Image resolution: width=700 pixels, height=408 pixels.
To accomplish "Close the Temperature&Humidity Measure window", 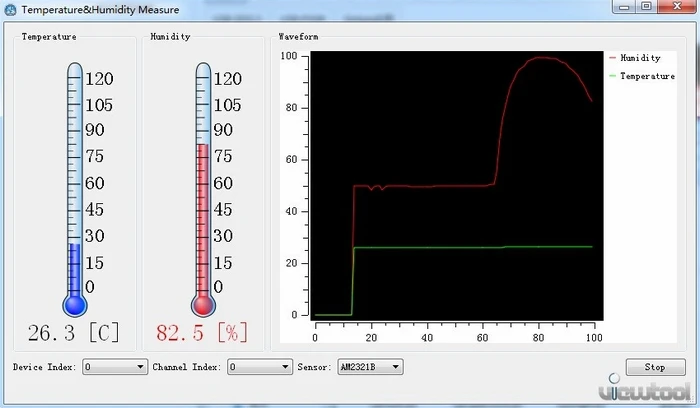I will tap(677, 6).
